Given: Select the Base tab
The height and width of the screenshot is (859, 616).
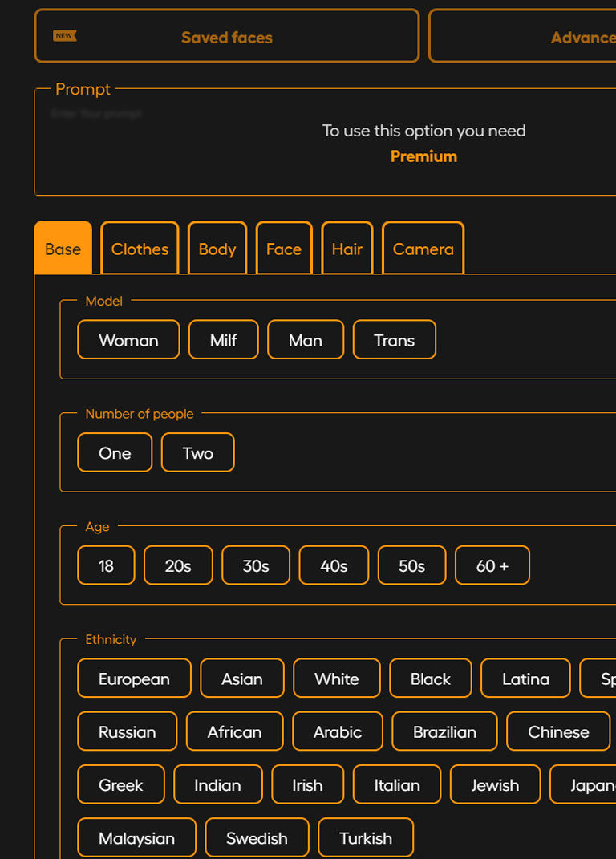Looking at the screenshot, I should coord(63,249).
